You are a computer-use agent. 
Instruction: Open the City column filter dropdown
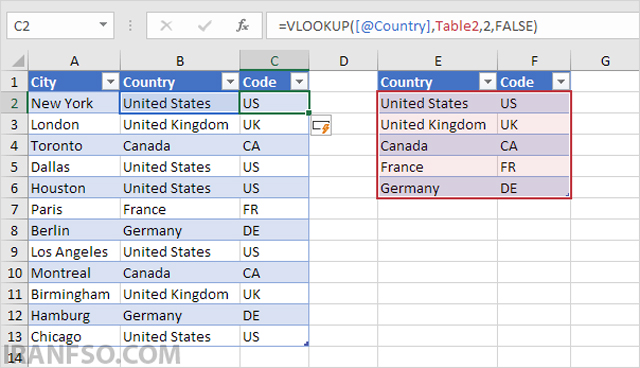(111, 82)
